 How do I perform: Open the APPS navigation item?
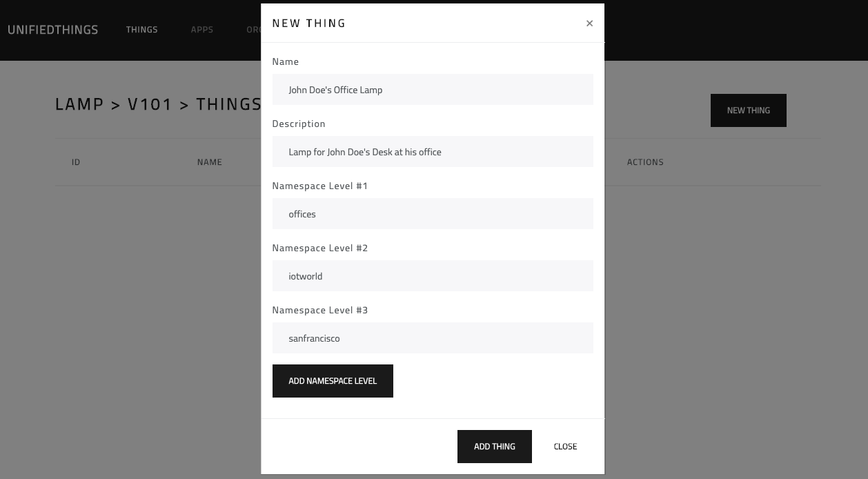click(201, 30)
